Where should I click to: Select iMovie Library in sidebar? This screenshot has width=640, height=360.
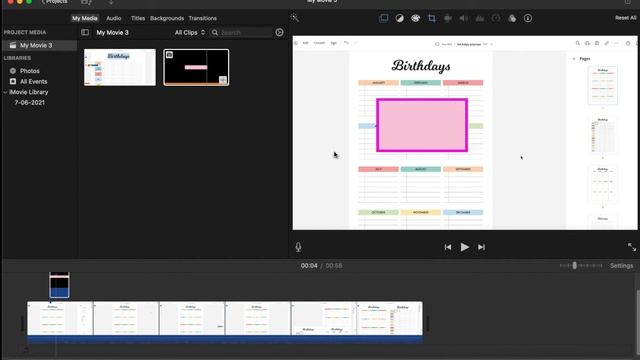[29, 92]
